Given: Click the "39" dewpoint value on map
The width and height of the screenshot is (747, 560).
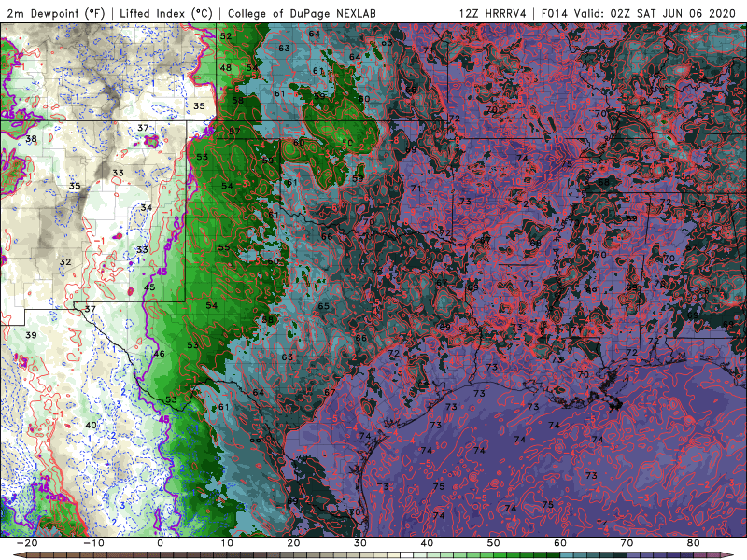Looking at the screenshot, I should [31, 335].
